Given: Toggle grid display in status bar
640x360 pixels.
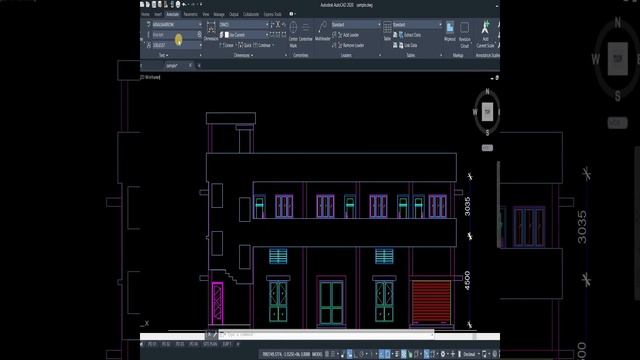Looking at the screenshot, I should (327, 354).
